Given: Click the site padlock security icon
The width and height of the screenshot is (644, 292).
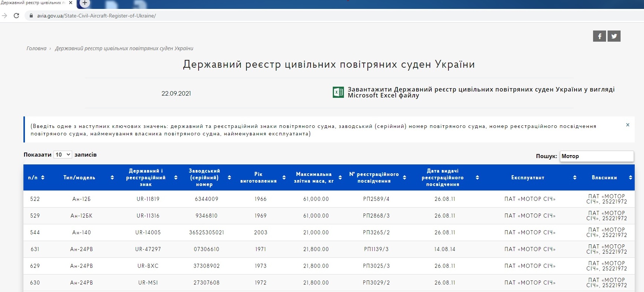Looking at the screenshot, I should click(31, 16).
